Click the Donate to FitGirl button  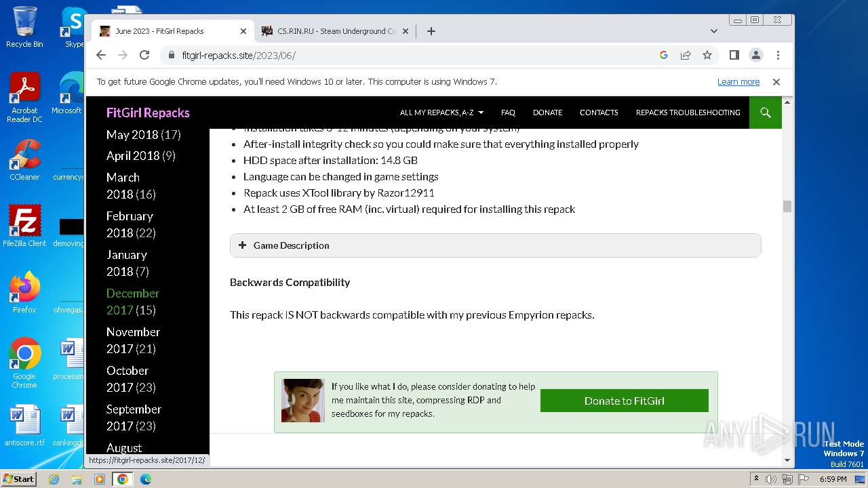pyautogui.click(x=624, y=401)
